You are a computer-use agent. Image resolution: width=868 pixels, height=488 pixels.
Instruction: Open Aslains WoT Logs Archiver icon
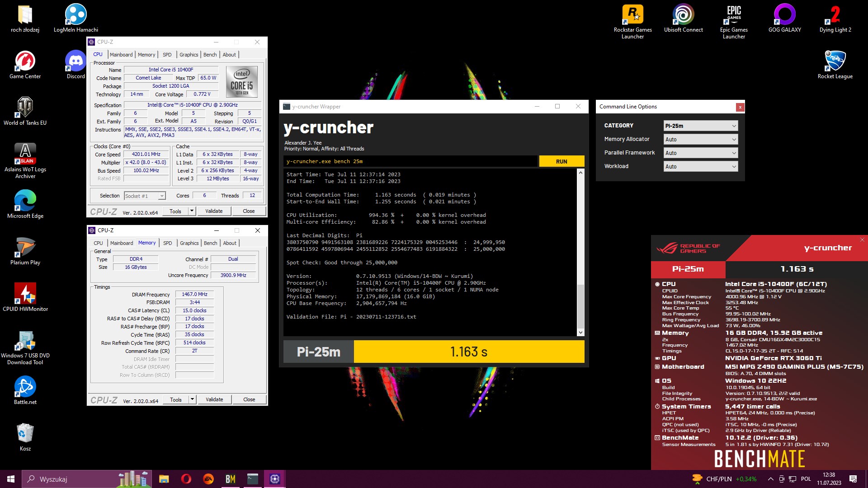point(25,161)
